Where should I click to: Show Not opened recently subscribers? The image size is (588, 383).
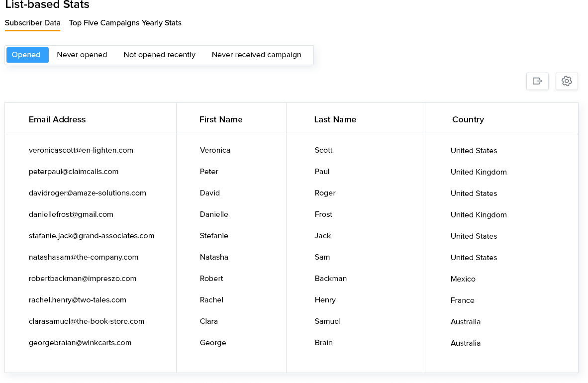click(159, 55)
